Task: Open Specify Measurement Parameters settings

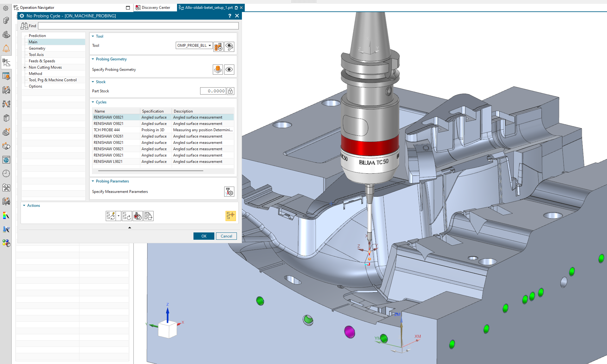Action: point(229,191)
